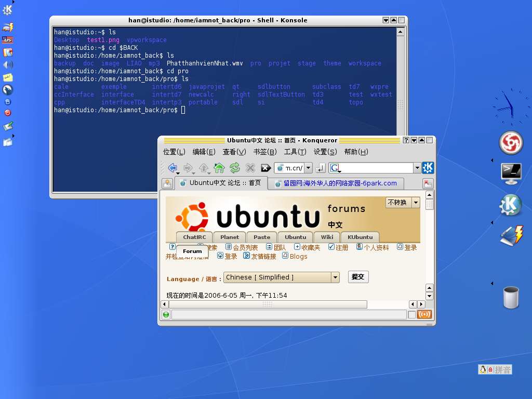Open a new tab in Konqueror
532x399 pixels.
tap(167, 183)
